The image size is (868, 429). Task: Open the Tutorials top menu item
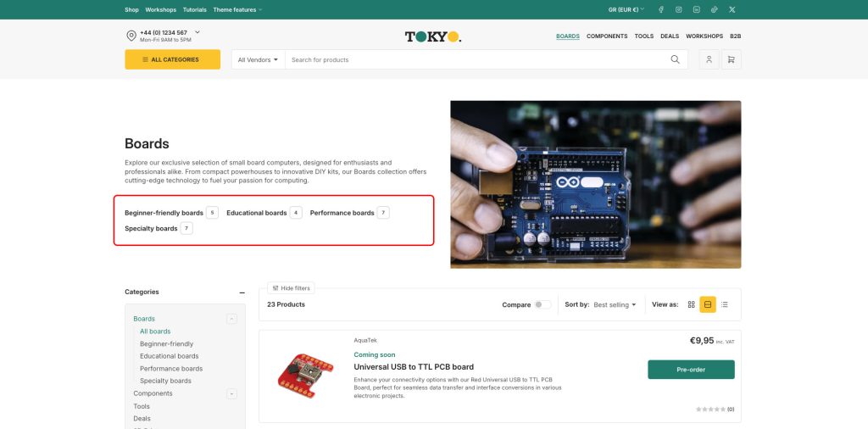[x=195, y=9]
